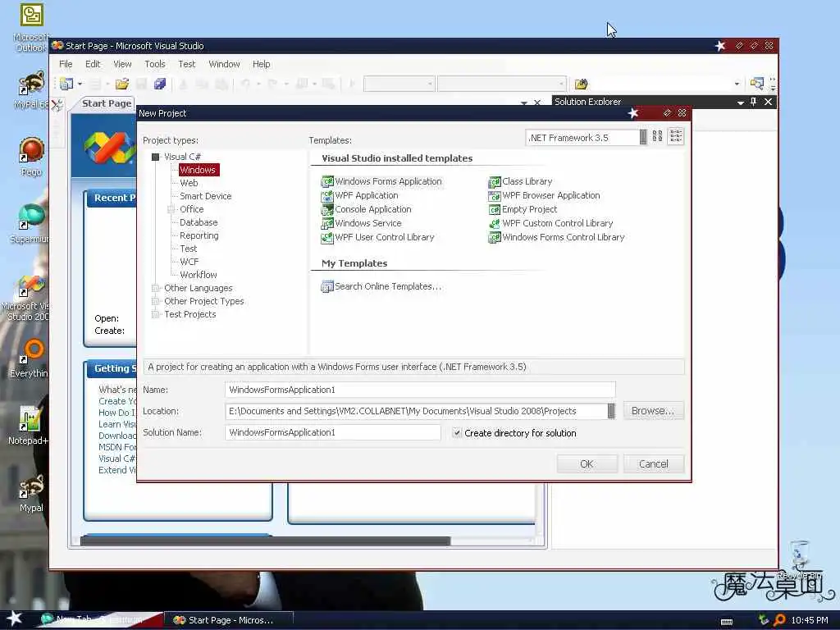The image size is (840, 630).
Task: Open the Everything desktop icon
Action: click(30, 358)
